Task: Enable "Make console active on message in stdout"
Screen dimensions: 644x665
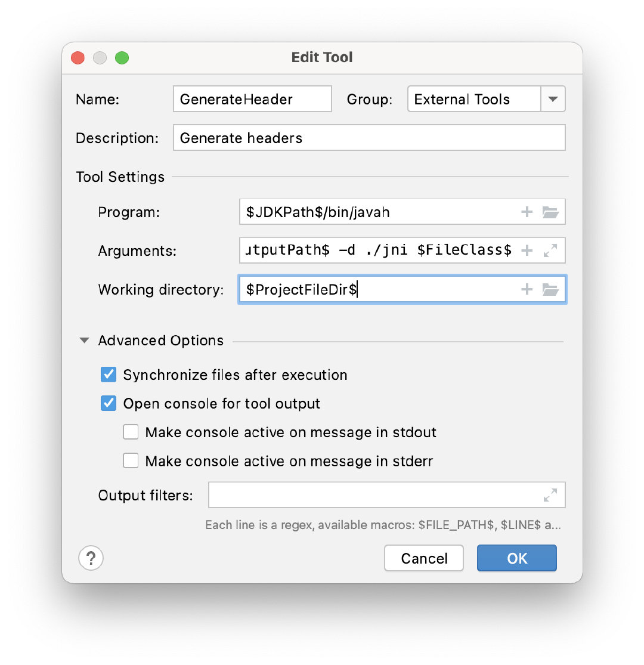Action: (131, 432)
